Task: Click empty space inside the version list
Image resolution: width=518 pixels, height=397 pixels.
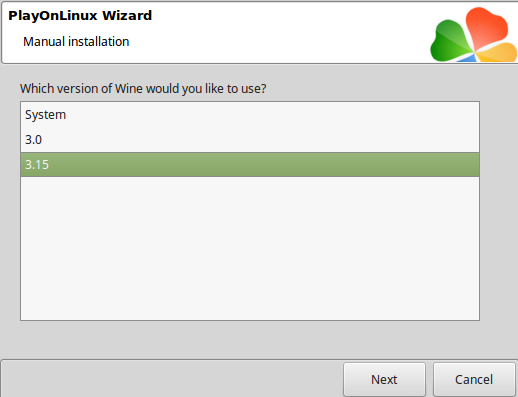Action: pos(250,248)
